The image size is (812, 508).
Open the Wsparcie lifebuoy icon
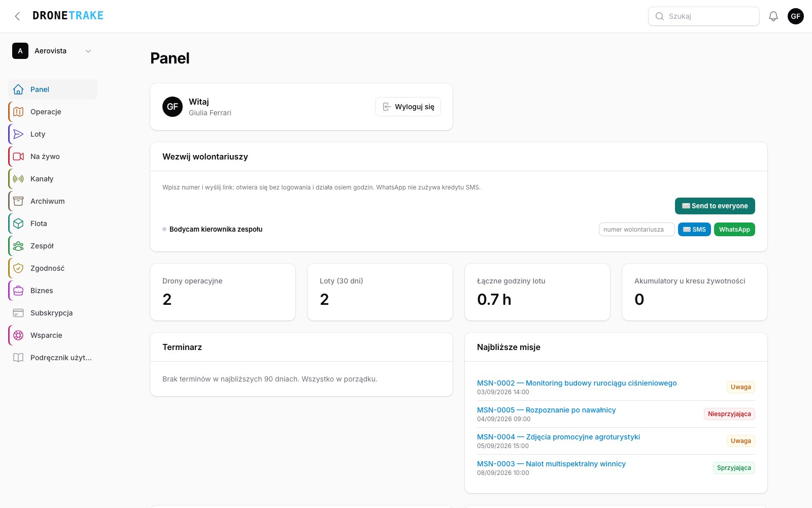click(18, 335)
